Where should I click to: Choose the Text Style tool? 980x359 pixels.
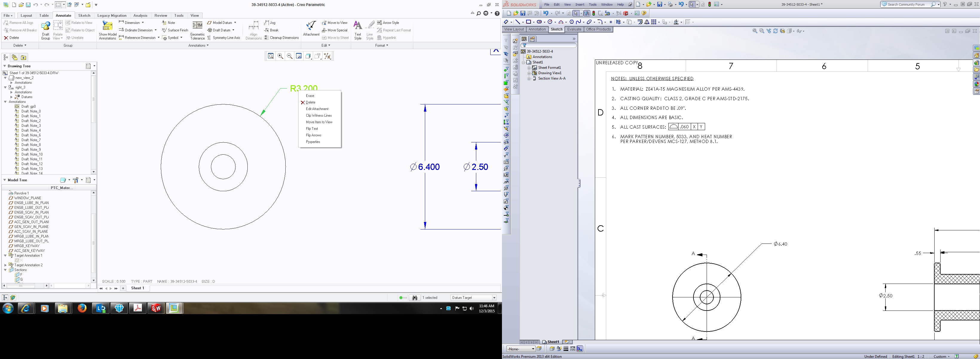[x=358, y=30]
